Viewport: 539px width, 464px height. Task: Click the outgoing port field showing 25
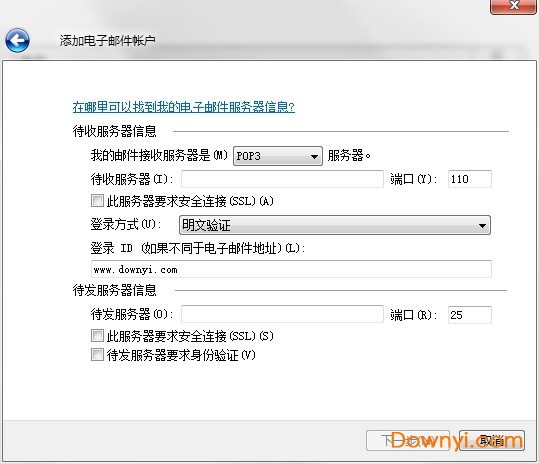pyautogui.click(x=470, y=315)
